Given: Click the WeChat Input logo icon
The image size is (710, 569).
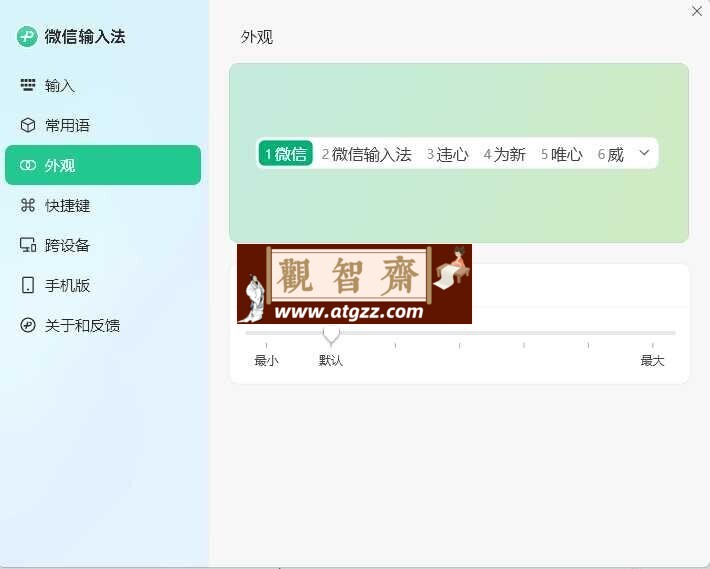Looking at the screenshot, I should [x=27, y=36].
